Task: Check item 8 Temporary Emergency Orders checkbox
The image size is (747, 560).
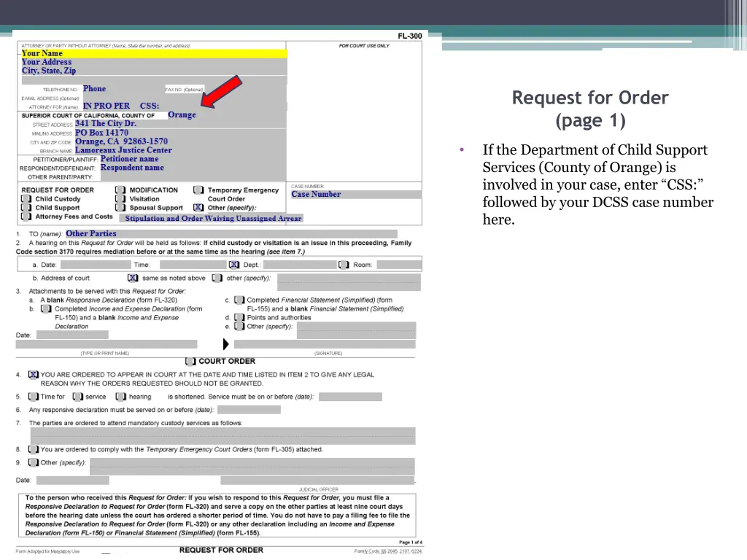Action: point(34,449)
